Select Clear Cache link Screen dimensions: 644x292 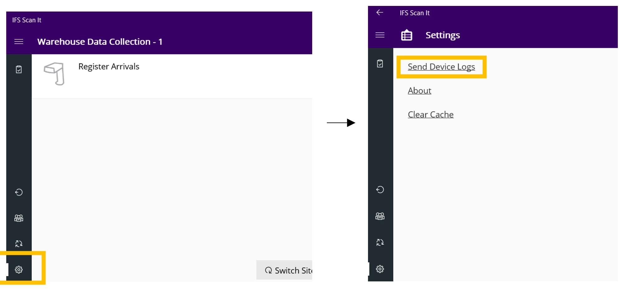431,114
